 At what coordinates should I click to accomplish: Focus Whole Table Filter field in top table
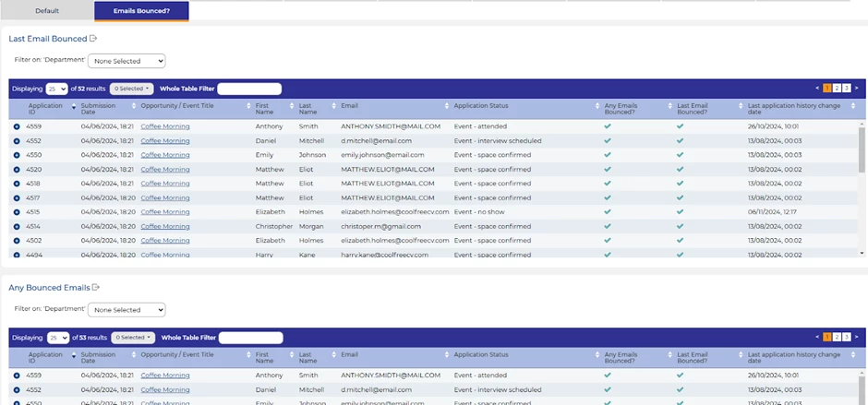[249, 89]
